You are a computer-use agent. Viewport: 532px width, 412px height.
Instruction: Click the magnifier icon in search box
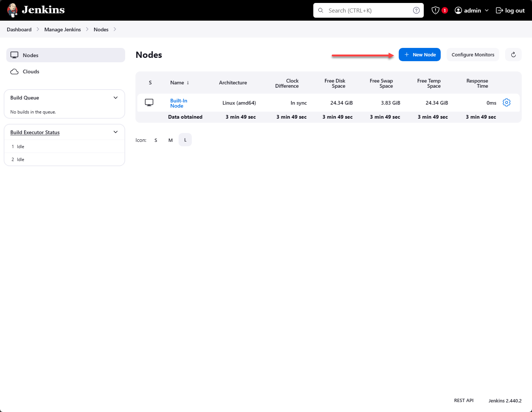coord(321,10)
